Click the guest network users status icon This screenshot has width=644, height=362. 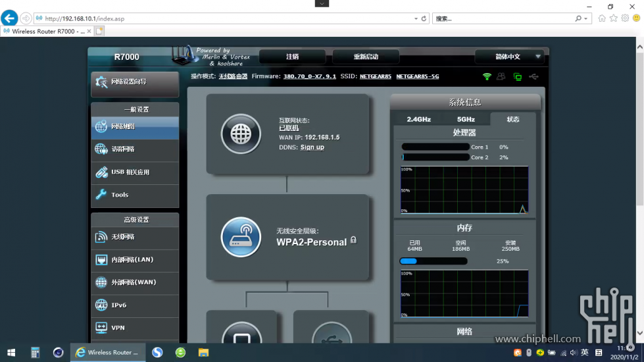[501, 76]
